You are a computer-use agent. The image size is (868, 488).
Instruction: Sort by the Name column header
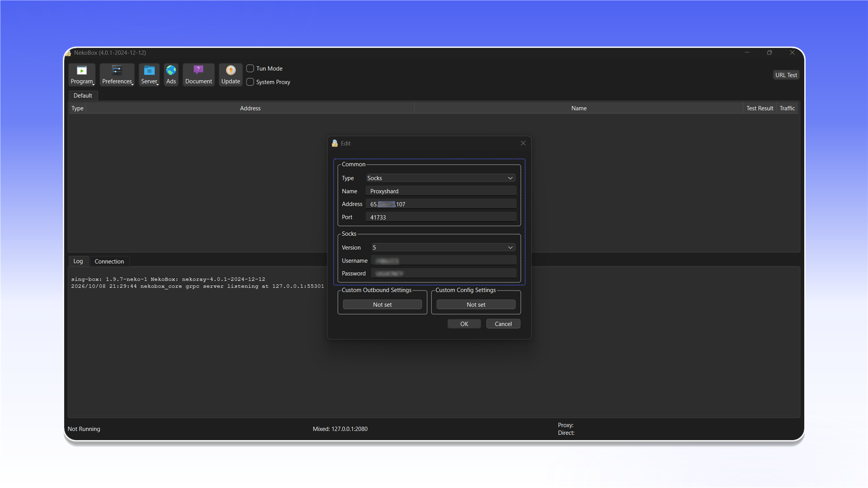[579, 108]
